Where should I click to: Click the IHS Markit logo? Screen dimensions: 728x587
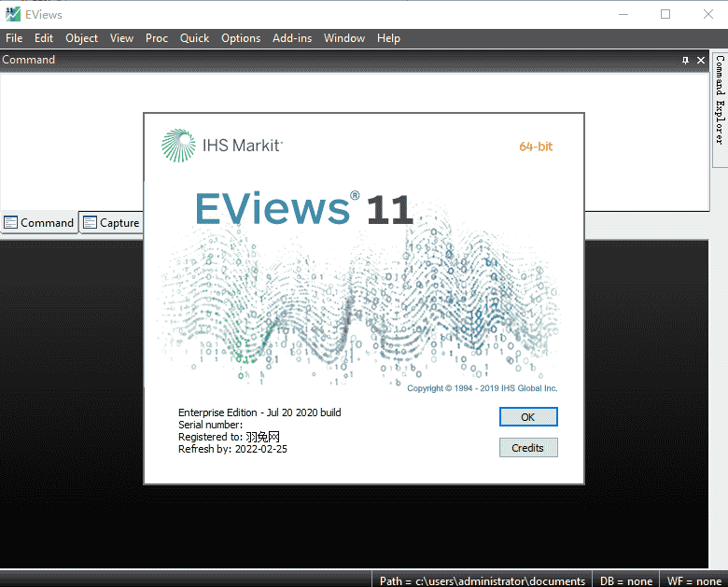[222, 146]
